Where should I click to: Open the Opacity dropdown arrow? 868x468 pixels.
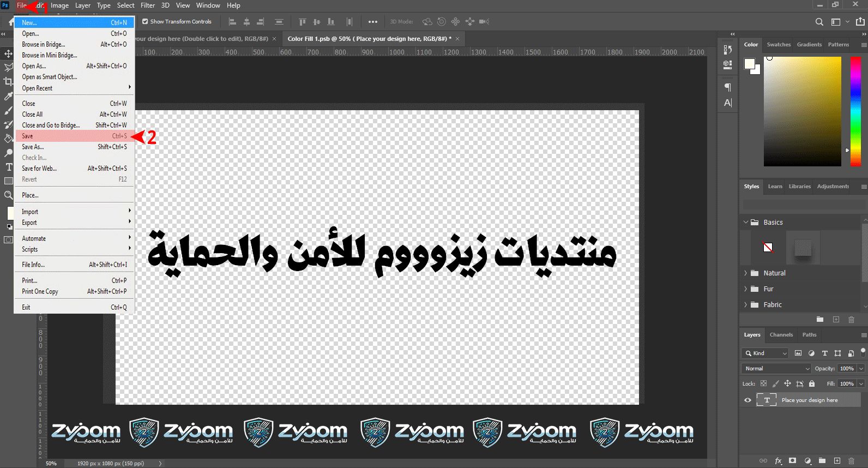861,369
